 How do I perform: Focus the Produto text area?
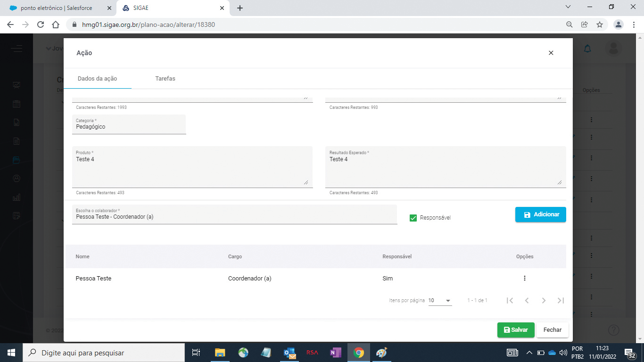point(192,167)
